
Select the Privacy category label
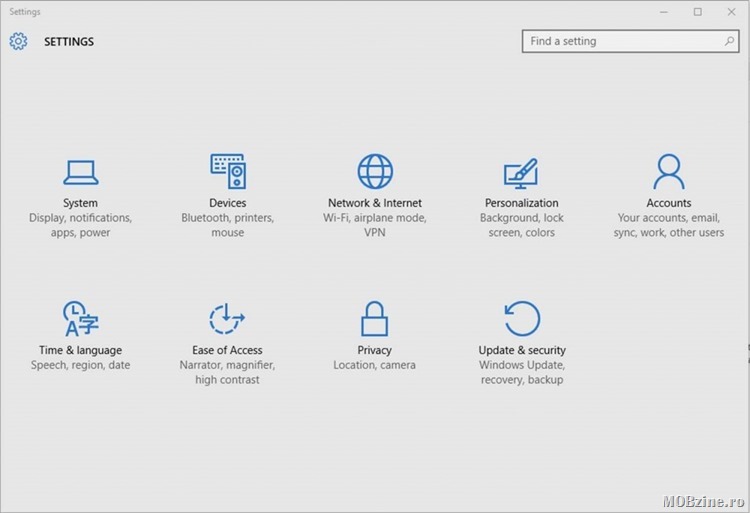375,350
